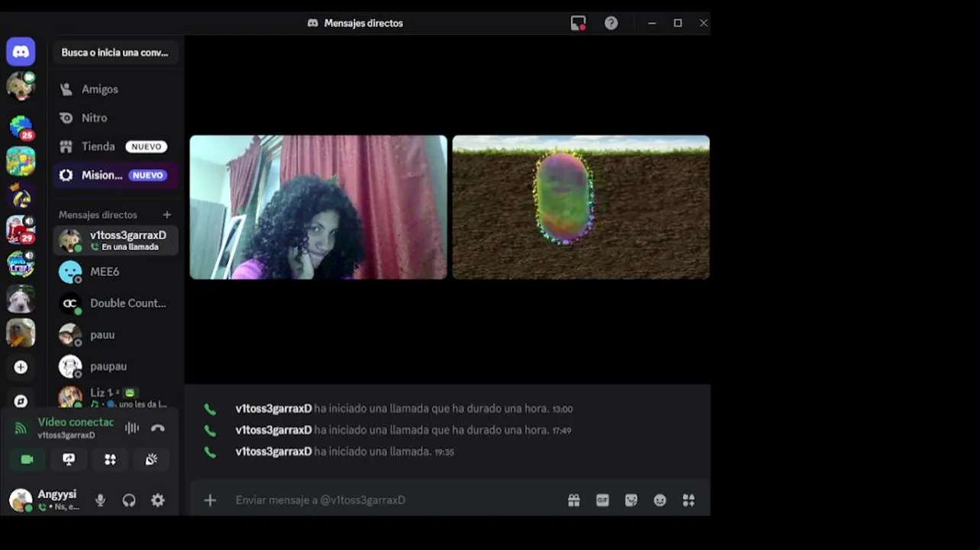Click v1toss3garraxD name in the 17:49 call entry

pyautogui.click(x=273, y=430)
